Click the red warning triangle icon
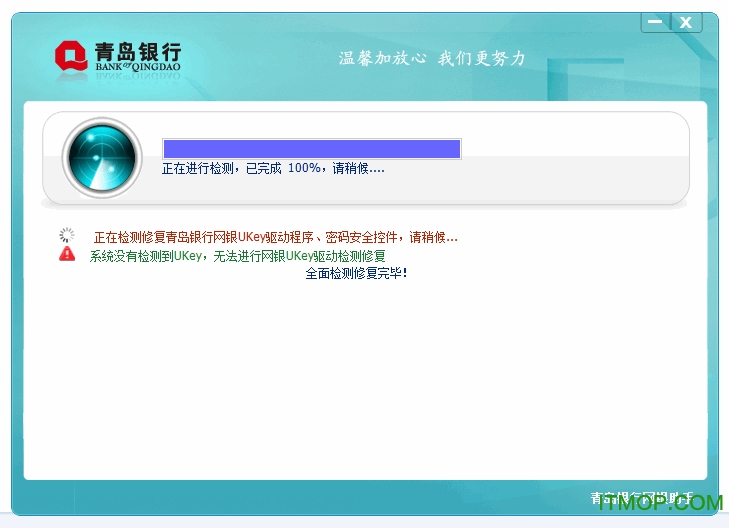The height and width of the screenshot is (528, 729). pos(67,254)
